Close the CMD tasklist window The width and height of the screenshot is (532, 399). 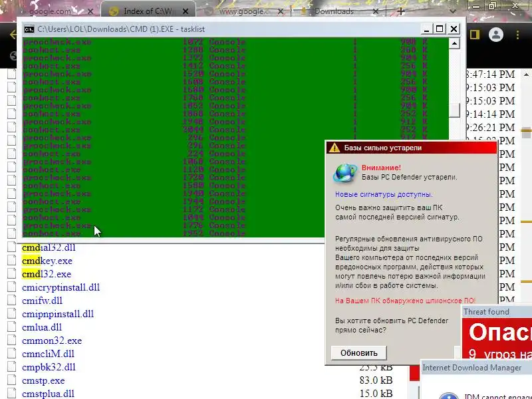[454, 29]
